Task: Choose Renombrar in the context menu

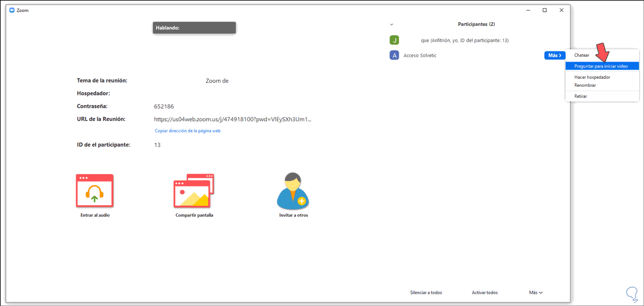Action: [x=585, y=85]
